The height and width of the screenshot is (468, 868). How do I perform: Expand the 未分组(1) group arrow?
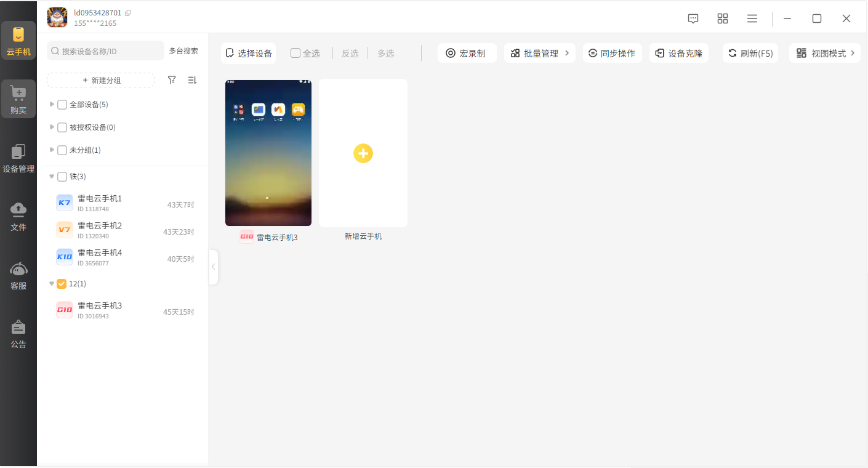coord(52,150)
